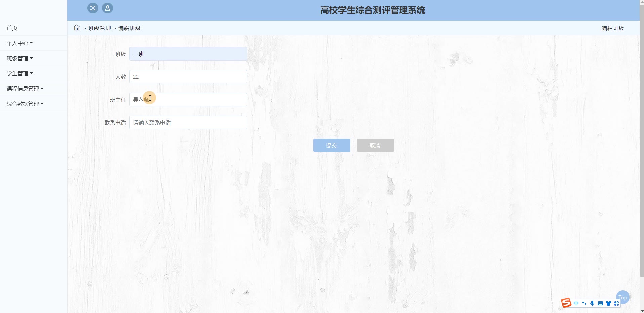
Task: Click the 班主任 input field
Action: tap(188, 100)
